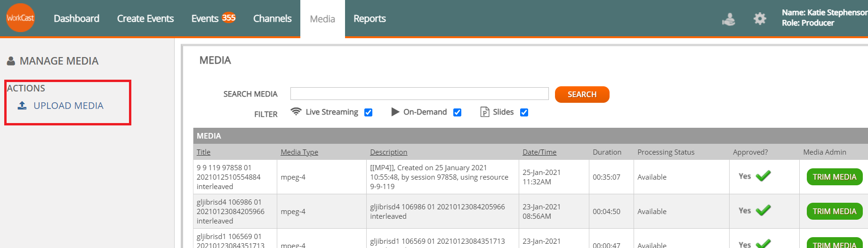Open the settings gear icon
This screenshot has width=868, height=248.
click(x=760, y=19)
